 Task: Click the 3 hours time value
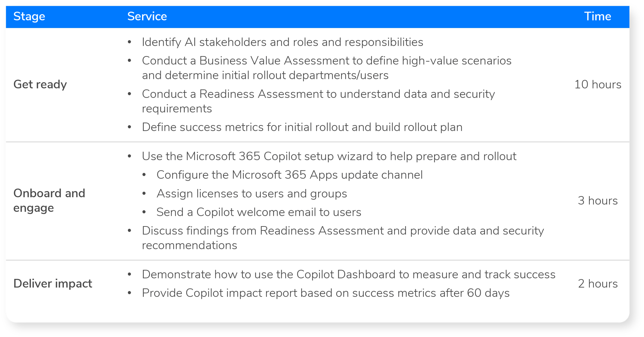(598, 200)
